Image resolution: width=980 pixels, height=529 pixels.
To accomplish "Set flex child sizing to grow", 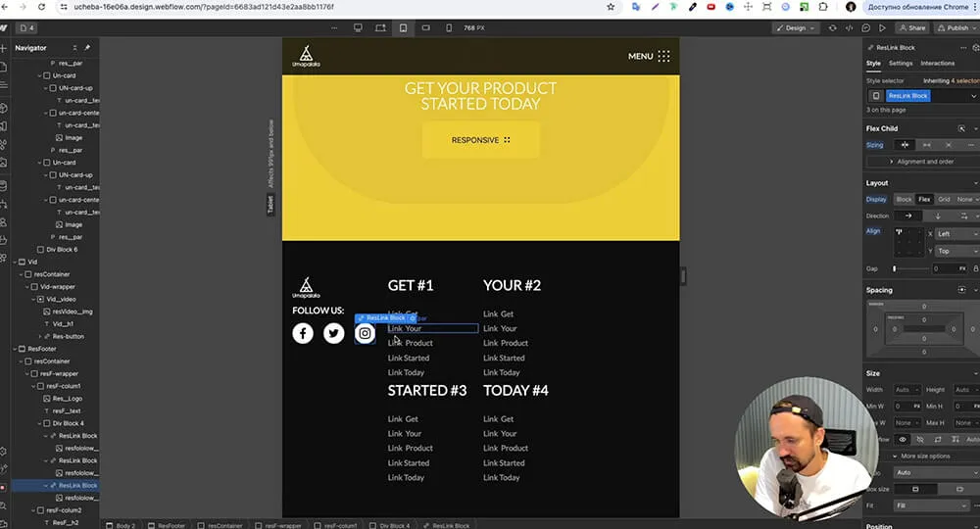I will point(926,145).
